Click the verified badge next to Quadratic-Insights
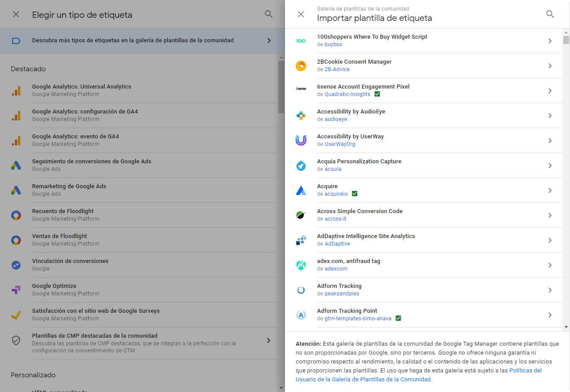This screenshot has height=392, width=570. point(377,94)
